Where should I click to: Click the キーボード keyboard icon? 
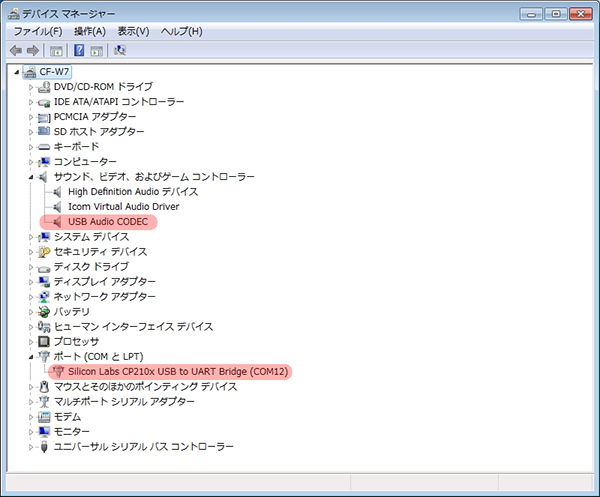pyautogui.click(x=44, y=147)
